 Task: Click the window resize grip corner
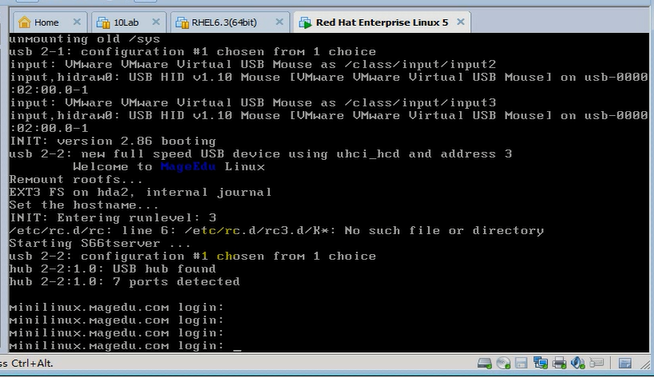click(646, 364)
